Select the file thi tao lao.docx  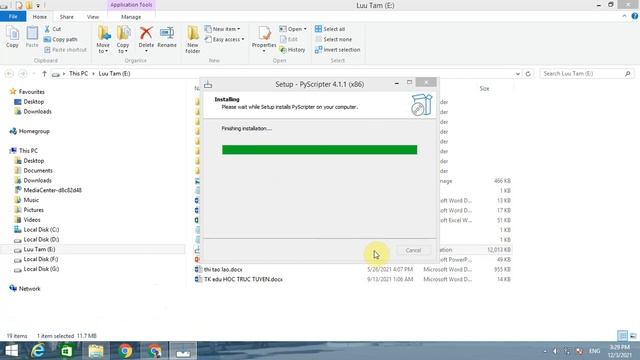click(x=223, y=269)
